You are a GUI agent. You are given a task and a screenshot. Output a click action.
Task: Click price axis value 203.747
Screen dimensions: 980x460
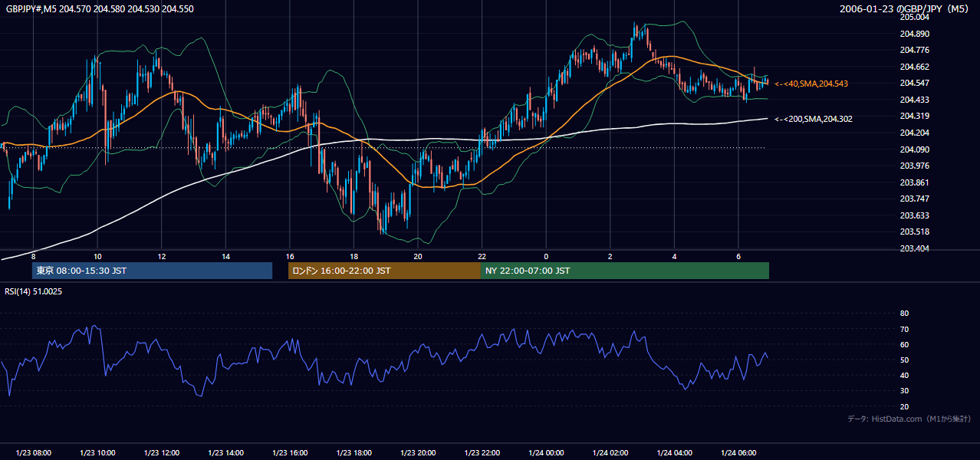[915, 199]
